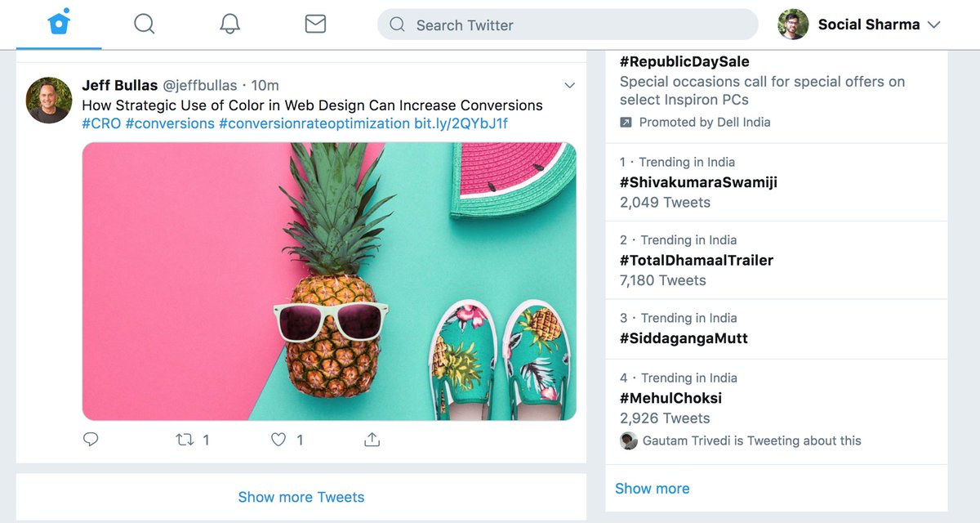980x523 pixels.
Task: Go to the Home timeline
Action: pyautogui.click(x=58, y=25)
